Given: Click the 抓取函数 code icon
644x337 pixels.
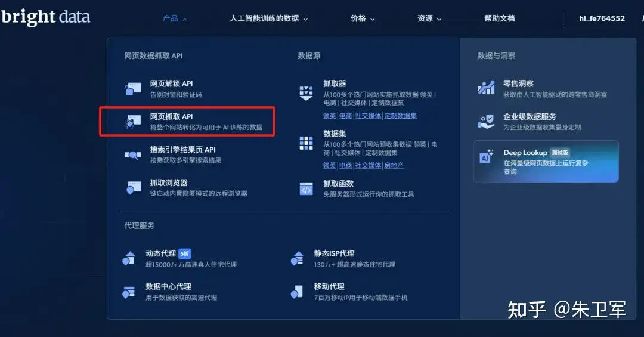Looking at the screenshot, I should point(306,188).
